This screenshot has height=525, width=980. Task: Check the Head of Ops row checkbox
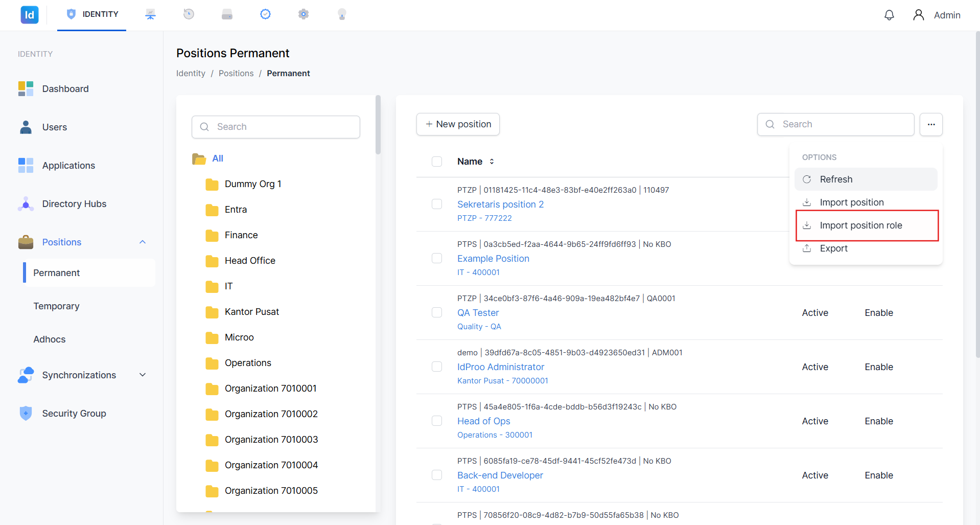437,421
